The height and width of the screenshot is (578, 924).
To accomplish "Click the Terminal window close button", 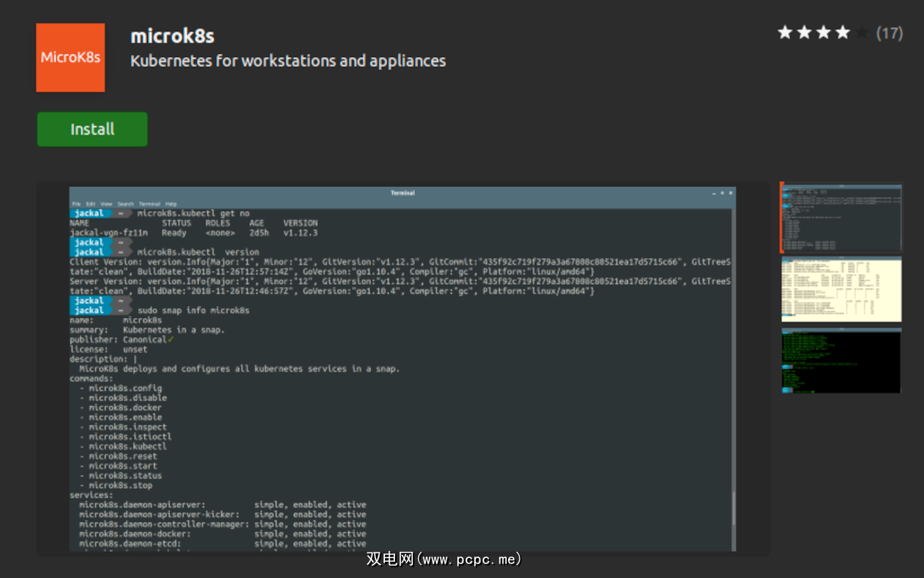I will (731, 192).
